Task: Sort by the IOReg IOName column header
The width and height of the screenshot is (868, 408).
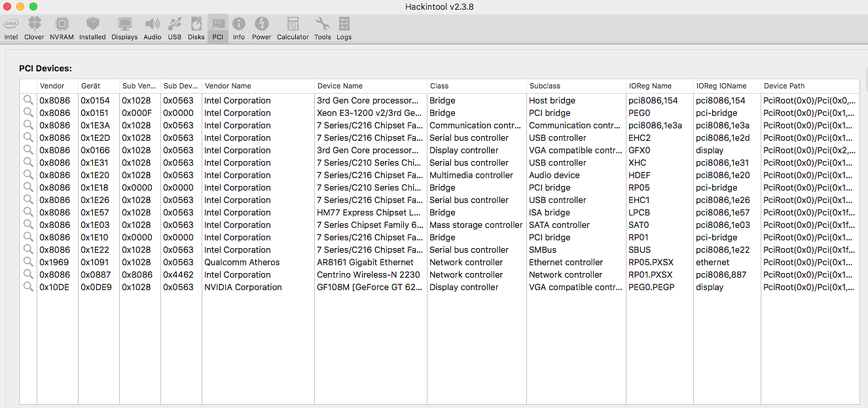Action: click(x=727, y=86)
